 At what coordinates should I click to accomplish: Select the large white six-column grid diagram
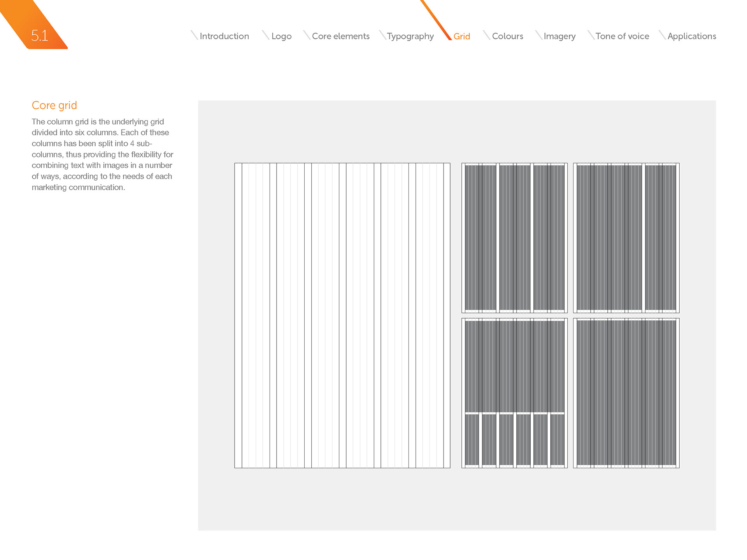pos(342,315)
